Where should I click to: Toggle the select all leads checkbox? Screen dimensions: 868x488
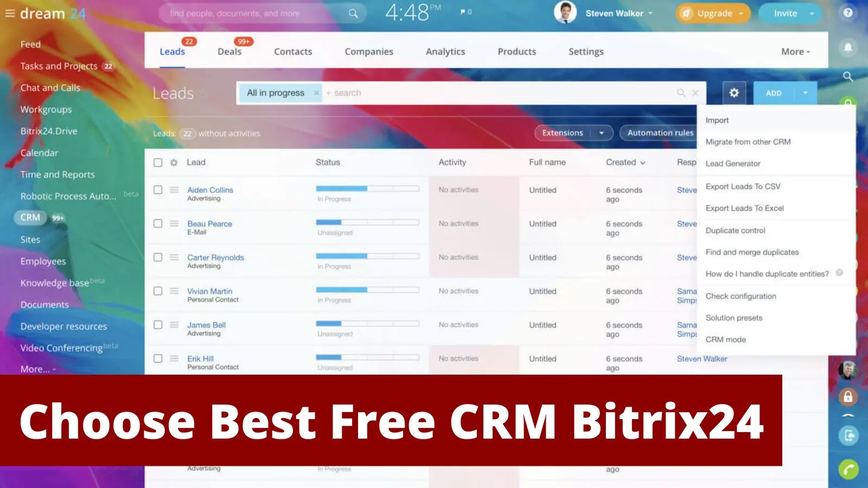[158, 162]
